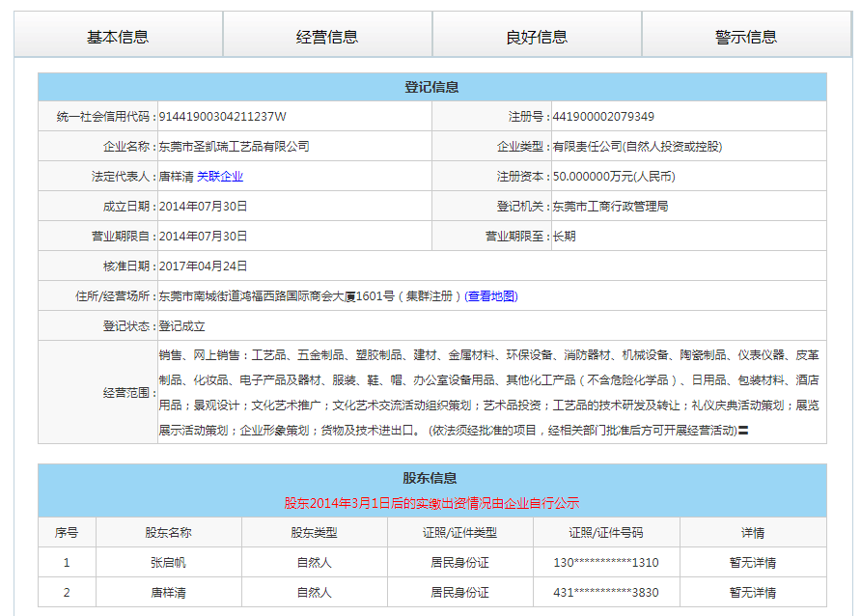Open the 经营信息 tab
This screenshot has height=616, width=861.
click(x=327, y=37)
